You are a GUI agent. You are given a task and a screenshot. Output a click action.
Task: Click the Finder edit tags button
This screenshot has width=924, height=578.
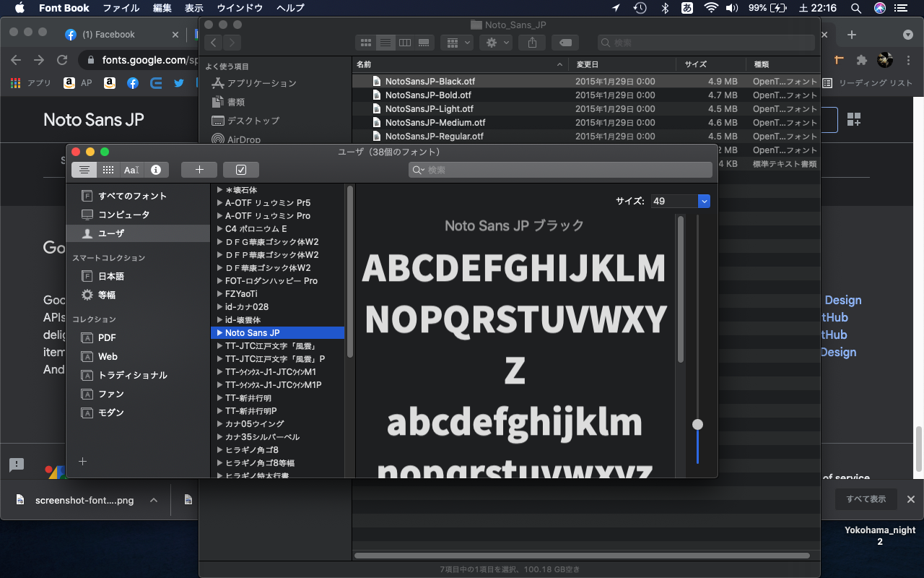566,43
